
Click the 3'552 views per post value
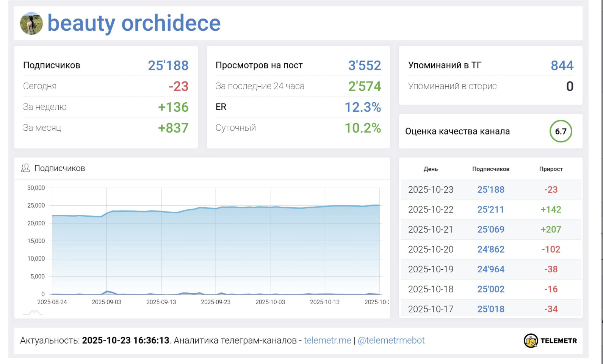(x=364, y=66)
